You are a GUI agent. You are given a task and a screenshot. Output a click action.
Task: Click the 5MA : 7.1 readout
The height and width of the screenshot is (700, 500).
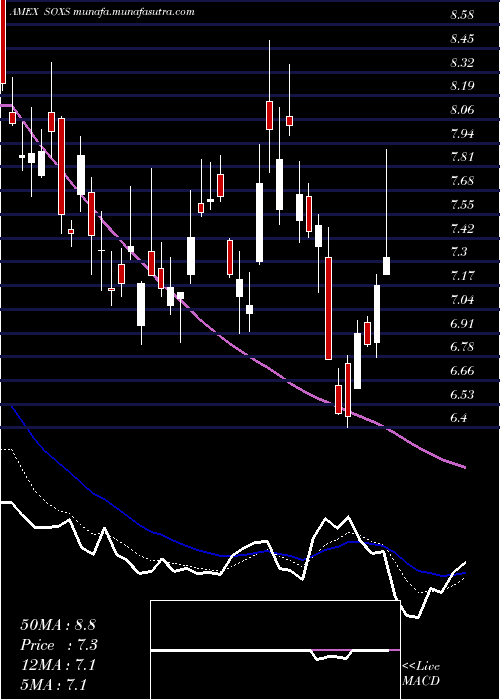[x=53, y=684]
